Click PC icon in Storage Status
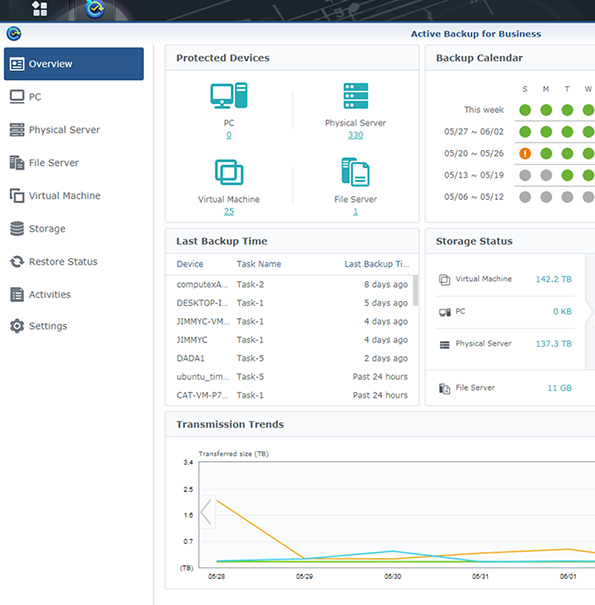This screenshot has height=605, width=595. point(445,312)
